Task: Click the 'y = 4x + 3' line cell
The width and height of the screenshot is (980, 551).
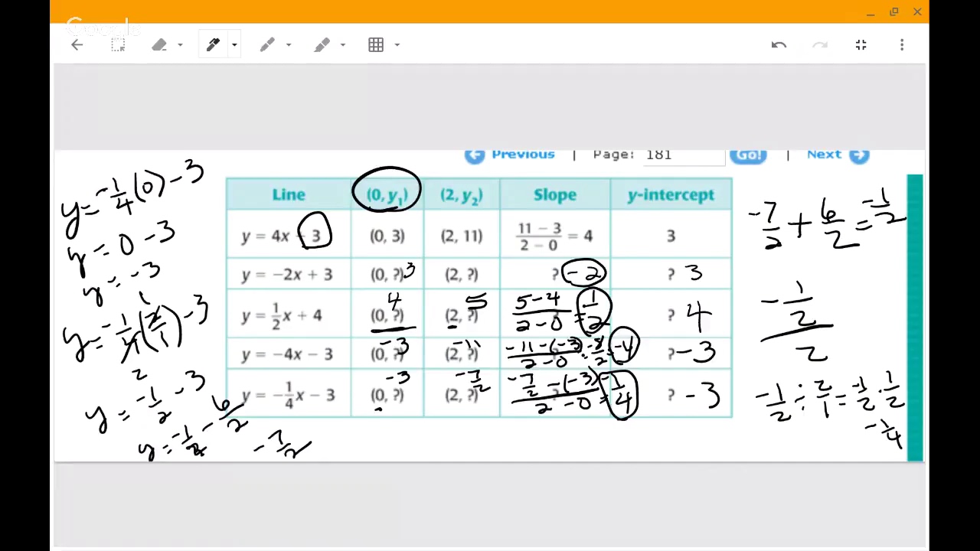Action: (289, 236)
